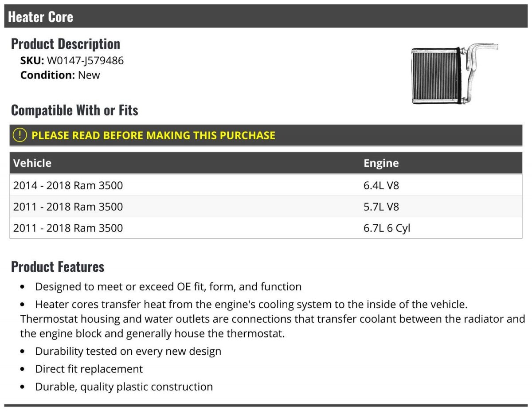Click the 6.7L 6 Cyl engine cell
The height and width of the screenshot is (411, 532).
(x=387, y=228)
